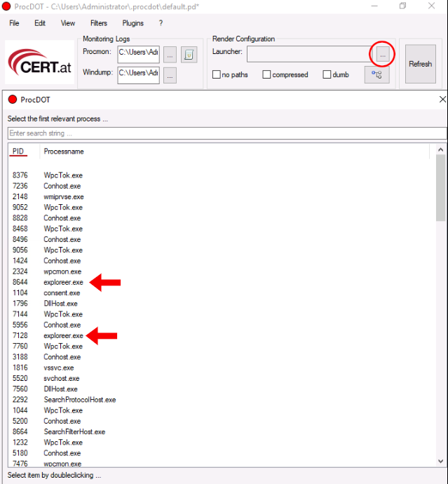448x484 pixels.
Task: Browse for Procmon log file
Action: pos(170,55)
